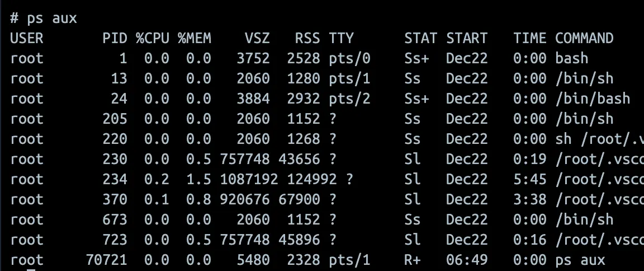Click PID value 234
This screenshot has height=271, width=644.
click(115, 179)
